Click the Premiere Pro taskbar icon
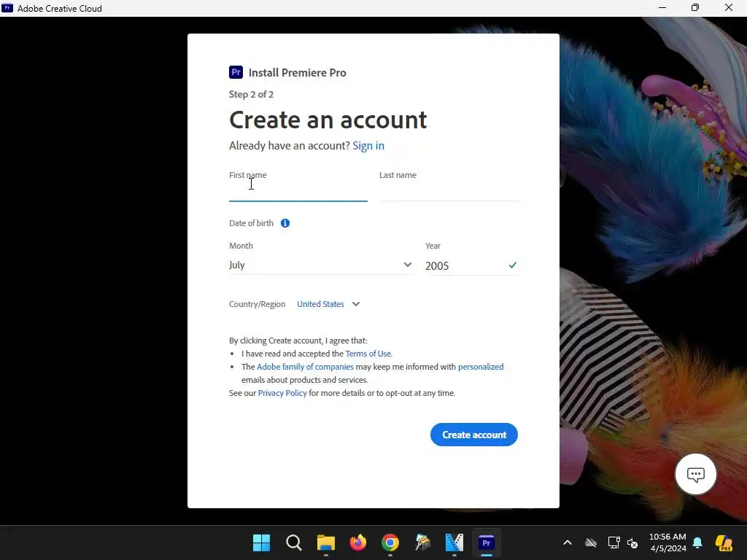 486,542
